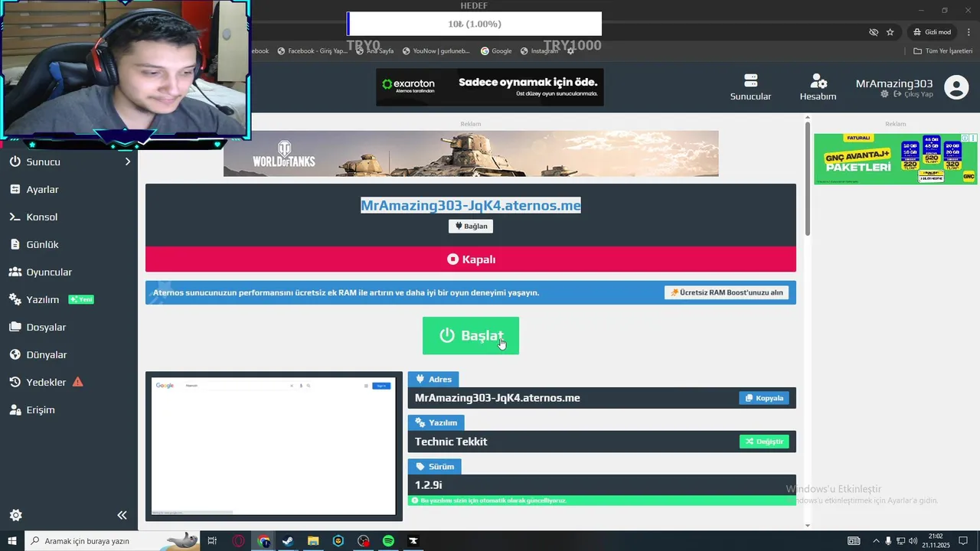Open the Instagram bookmark

pos(539,51)
